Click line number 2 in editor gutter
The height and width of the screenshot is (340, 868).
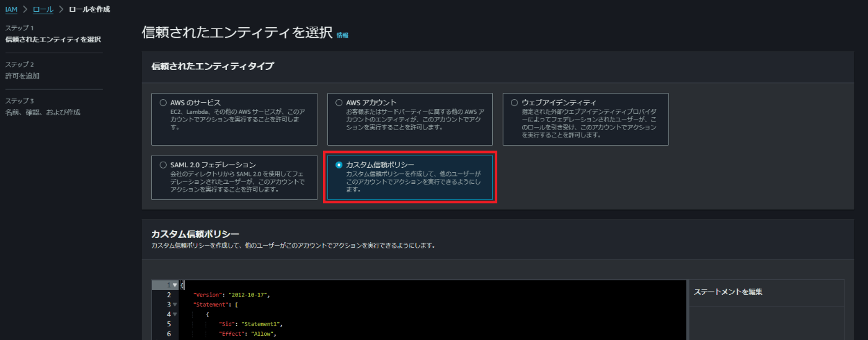(x=169, y=295)
